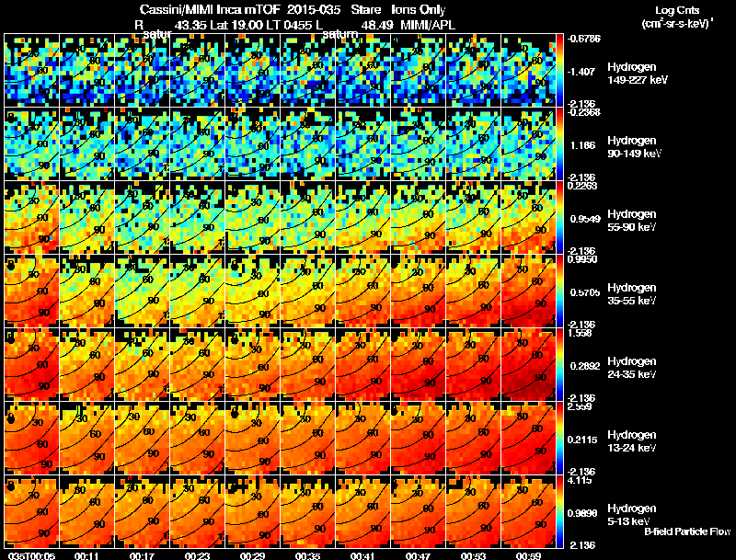The image size is (736, 560).
Task: Select the 00:41 time label
Action: [x=362, y=555]
